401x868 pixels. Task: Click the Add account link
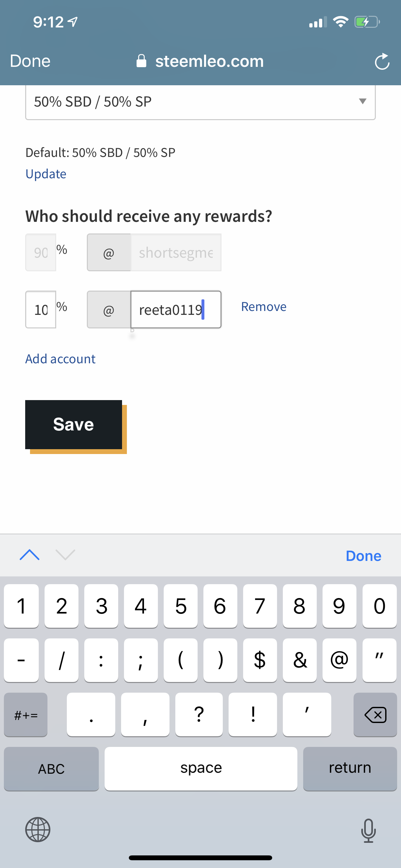[60, 359]
